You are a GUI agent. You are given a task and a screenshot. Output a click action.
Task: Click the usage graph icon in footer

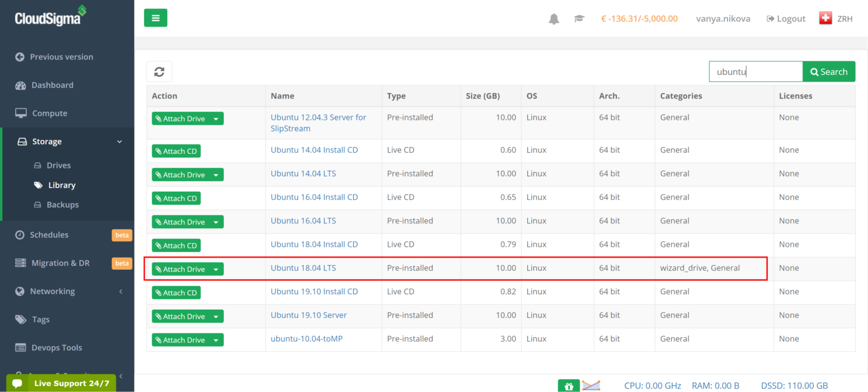(591, 385)
